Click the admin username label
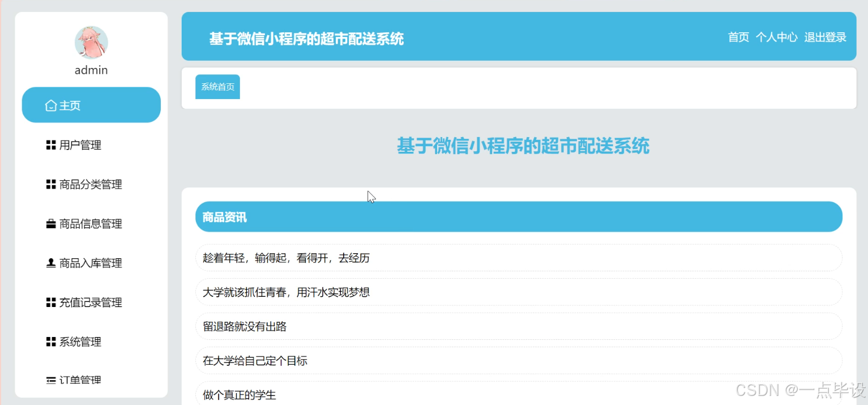 pos(91,70)
